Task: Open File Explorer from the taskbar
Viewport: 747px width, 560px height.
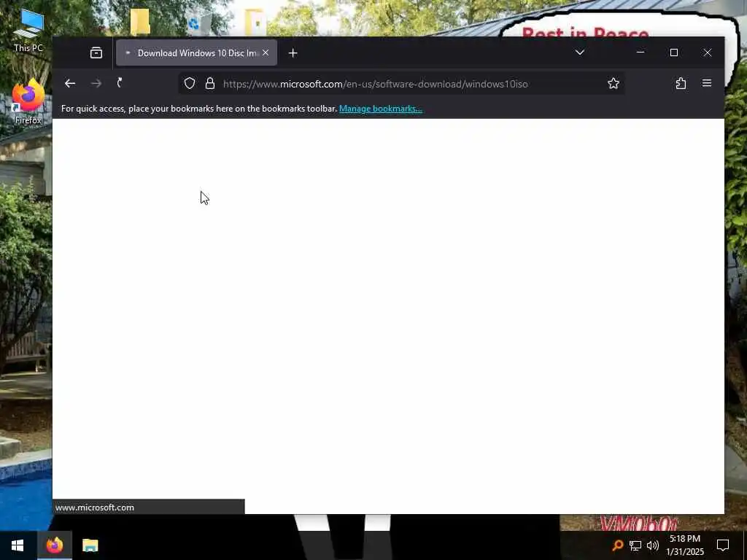Action: [90, 545]
